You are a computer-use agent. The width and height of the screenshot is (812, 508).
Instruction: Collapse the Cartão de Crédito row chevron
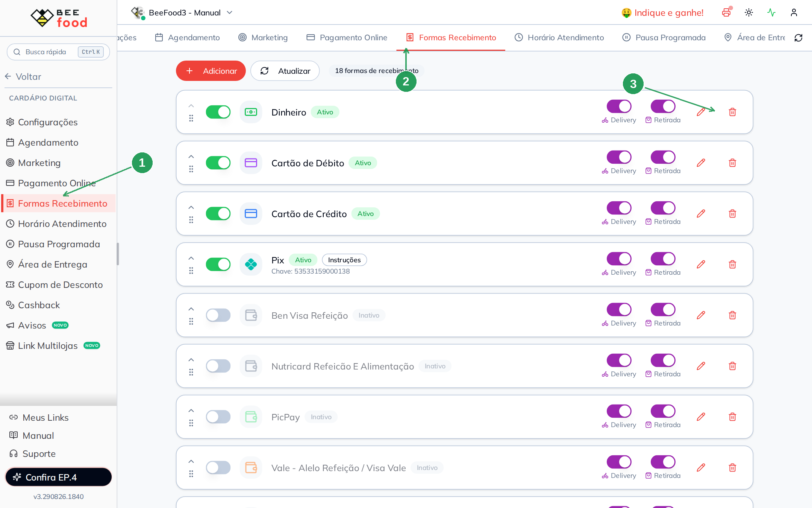coord(191,207)
